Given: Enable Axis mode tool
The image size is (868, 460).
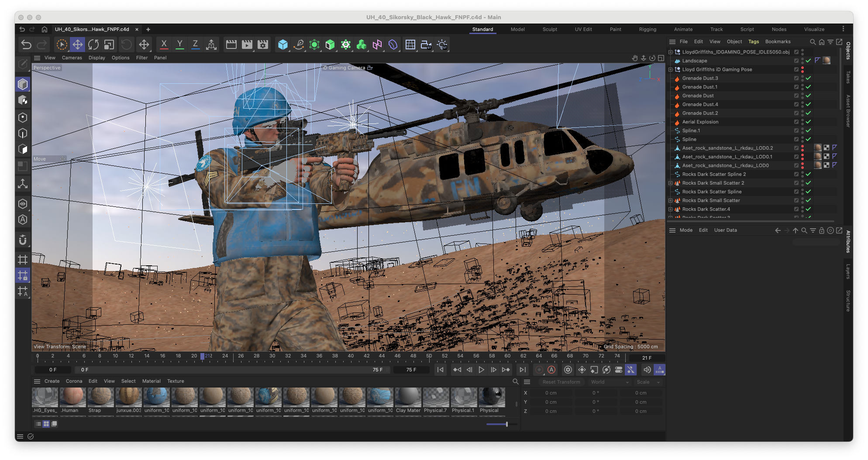Looking at the screenshot, I should pos(23,184).
